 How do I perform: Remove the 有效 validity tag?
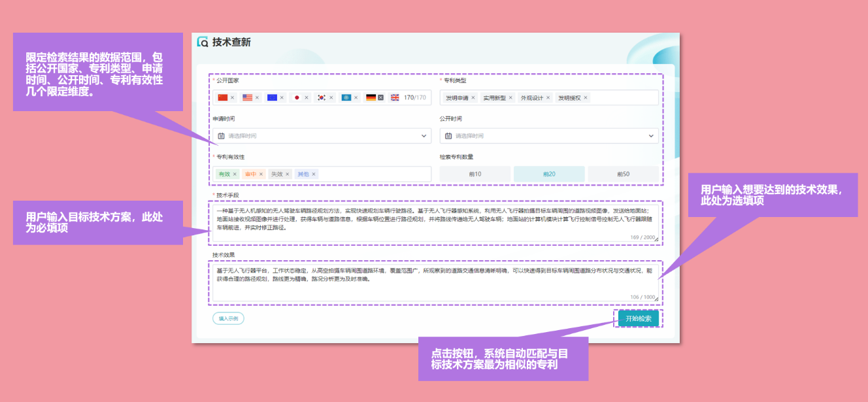click(x=235, y=175)
